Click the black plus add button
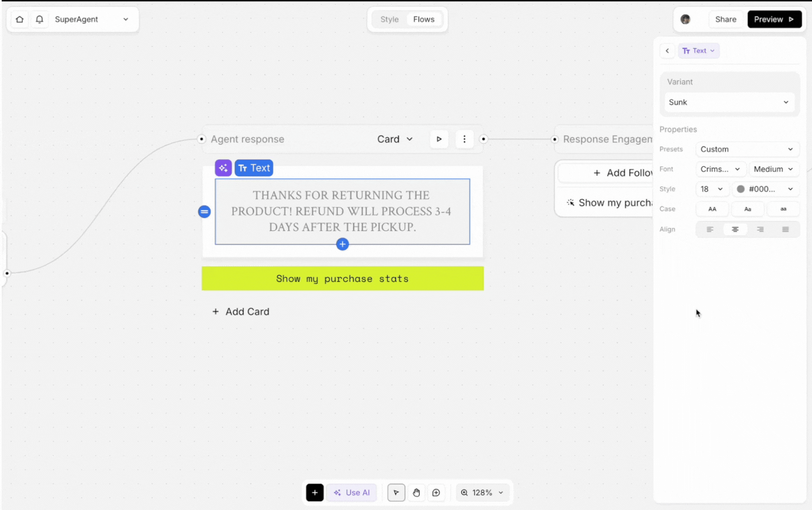 [x=315, y=492]
